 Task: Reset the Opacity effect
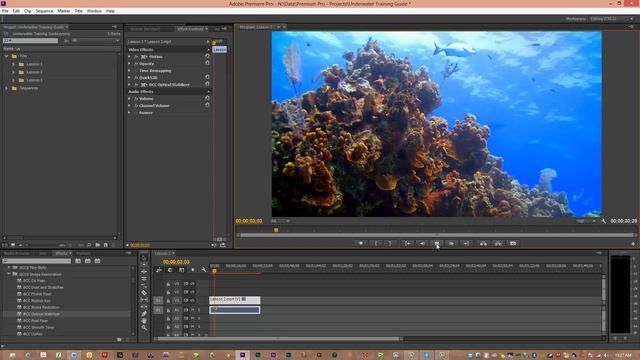[x=207, y=63]
